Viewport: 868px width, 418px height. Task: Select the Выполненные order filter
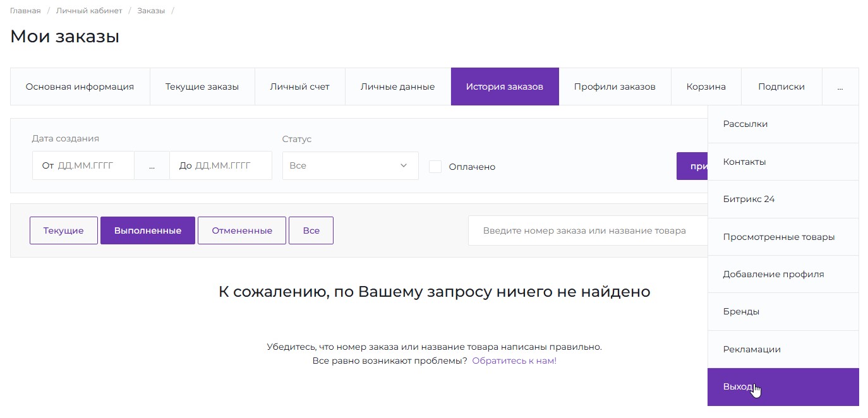[147, 230]
